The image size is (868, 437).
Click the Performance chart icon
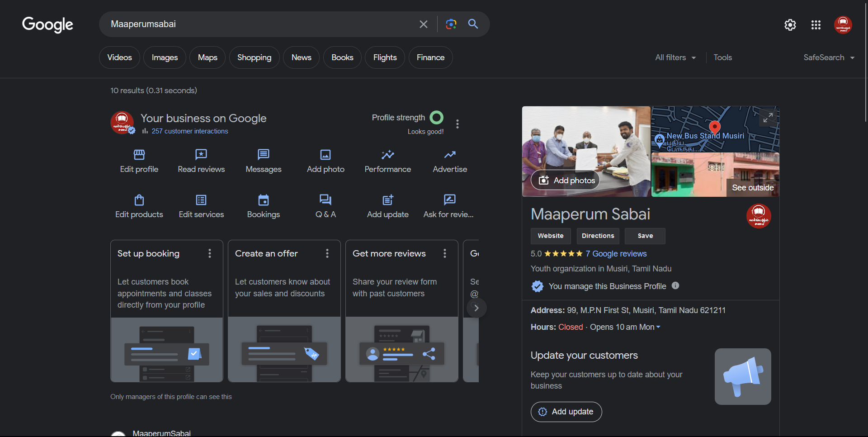(387, 155)
